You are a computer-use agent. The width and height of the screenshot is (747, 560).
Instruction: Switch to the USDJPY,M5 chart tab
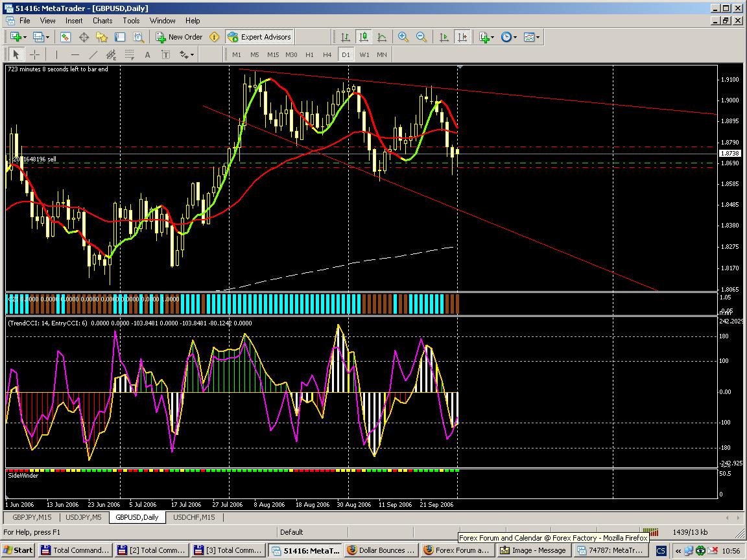tap(83, 517)
